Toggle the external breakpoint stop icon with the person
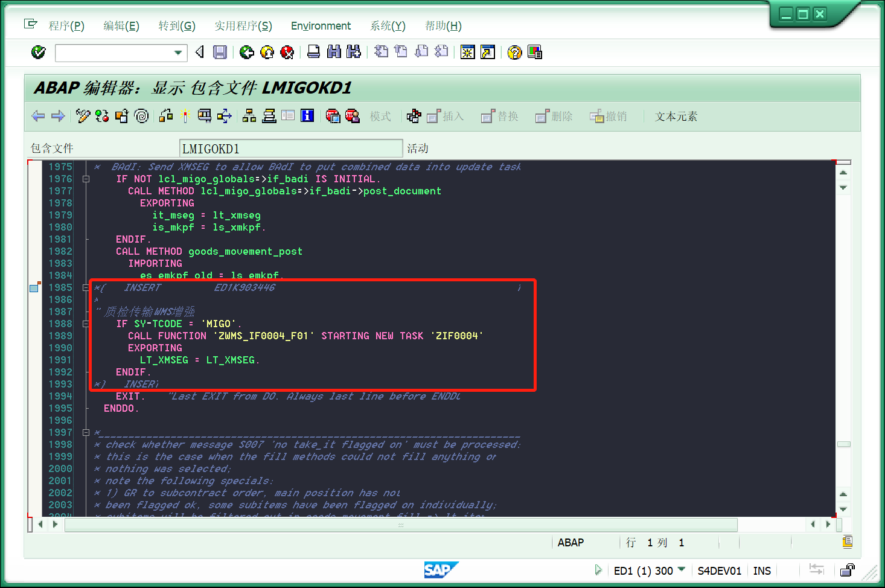 352,116
